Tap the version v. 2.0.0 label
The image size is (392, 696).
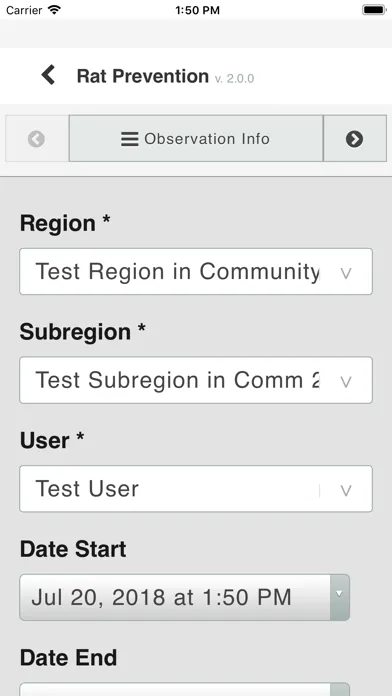coord(234,79)
